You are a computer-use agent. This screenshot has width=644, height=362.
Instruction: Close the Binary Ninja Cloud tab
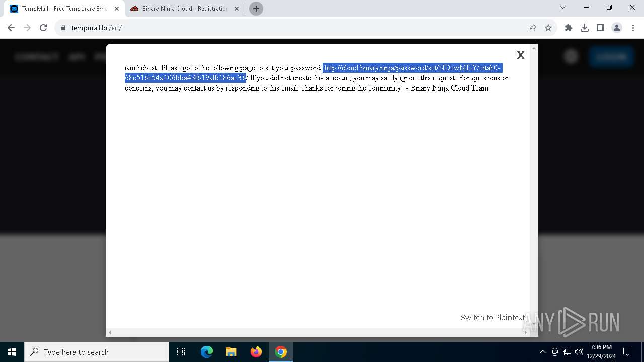tap(237, 9)
